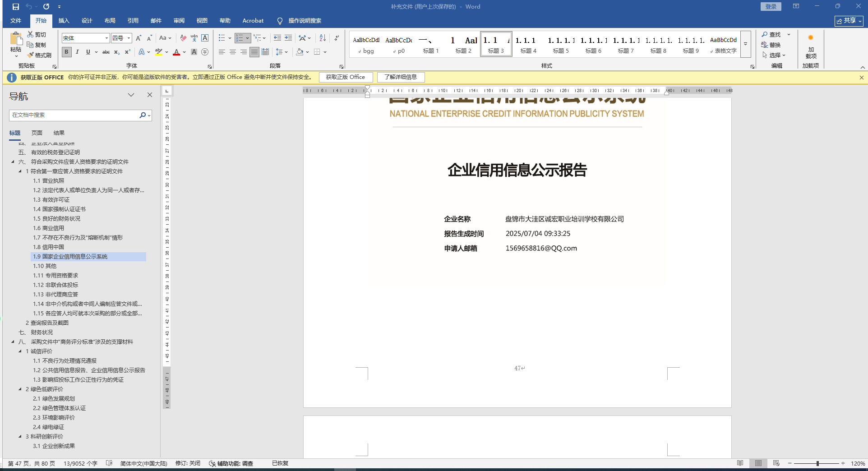Open the 文件 menu

(16, 21)
